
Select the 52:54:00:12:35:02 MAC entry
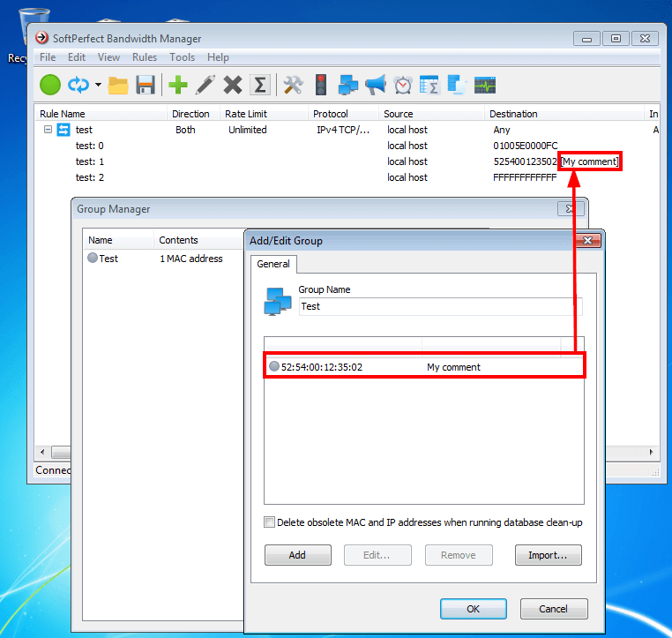[321, 367]
